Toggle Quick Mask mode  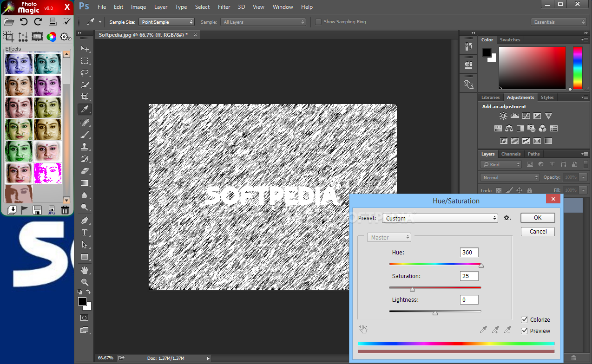point(85,318)
